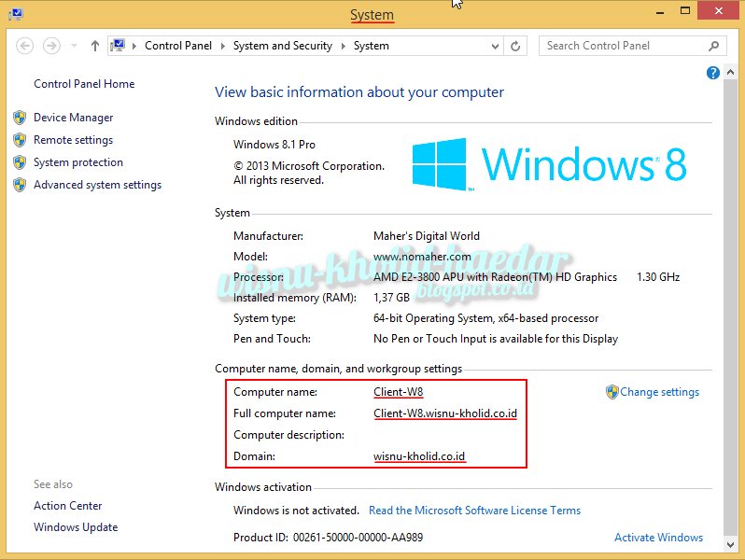Open Help with blue question icon
Viewport: 745px width, 560px height.
712,73
